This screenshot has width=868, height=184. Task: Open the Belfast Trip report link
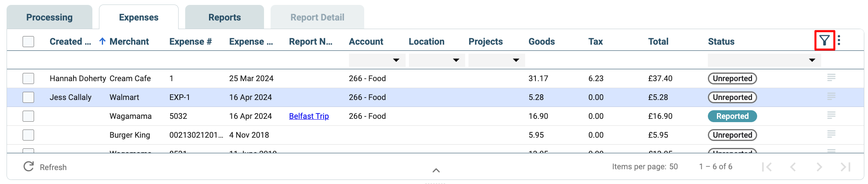[x=309, y=116]
